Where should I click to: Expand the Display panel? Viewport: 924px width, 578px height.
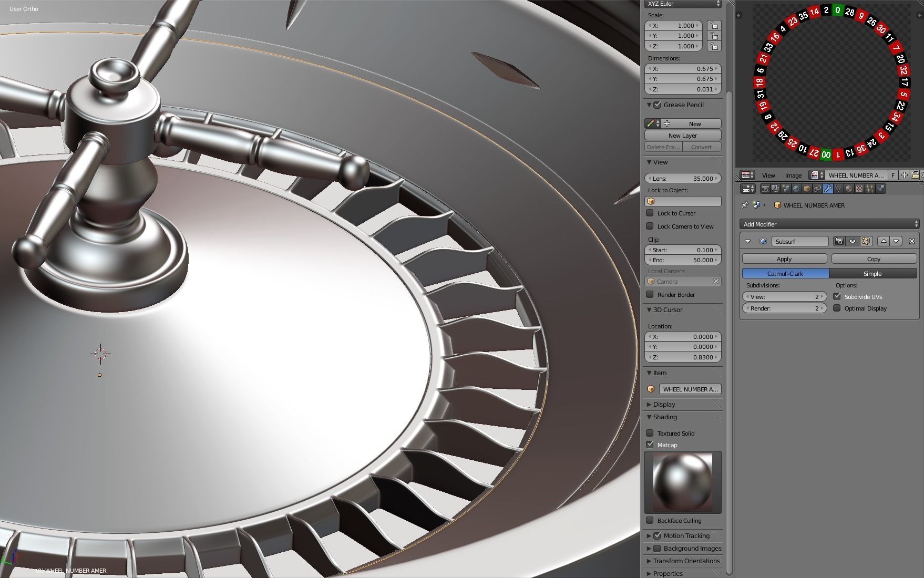649,405
